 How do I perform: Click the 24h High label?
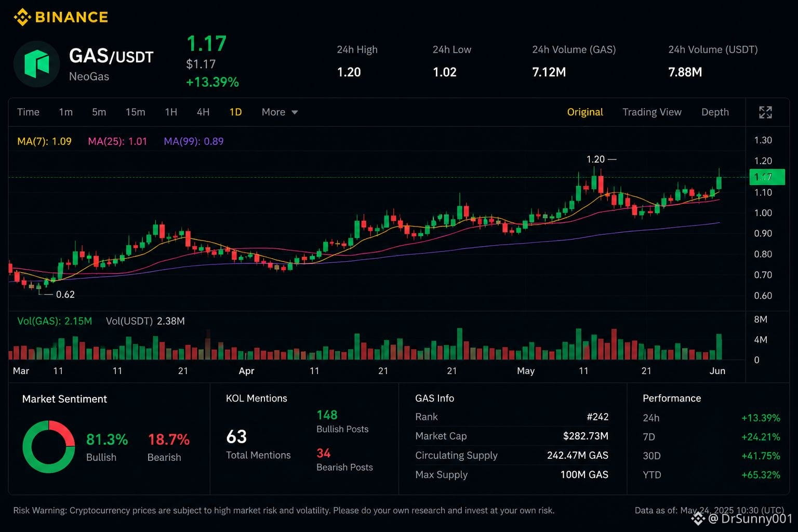(357, 49)
